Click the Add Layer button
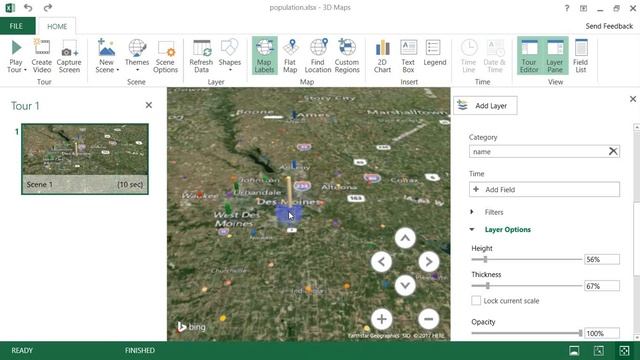This screenshot has height=360, width=640. pyautogui.click(x=485, y=106)
